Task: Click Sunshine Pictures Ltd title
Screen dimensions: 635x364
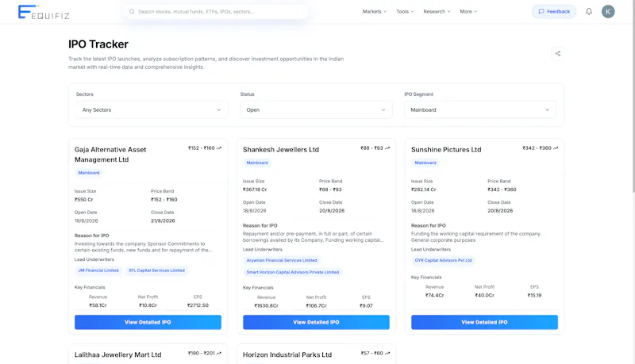Action: (x=446, y=150)
